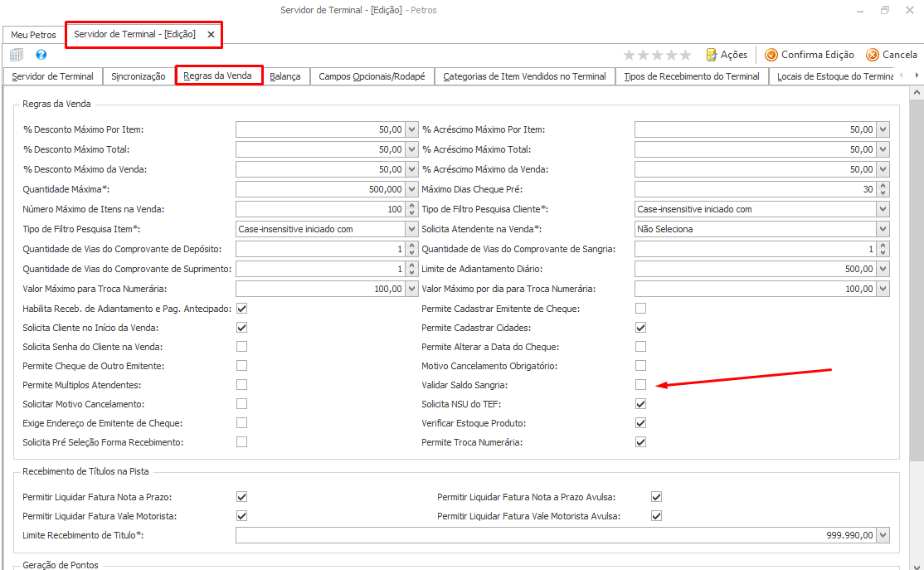
Task: Click the grid list icon in toolbar
Action: click(17, 55)
